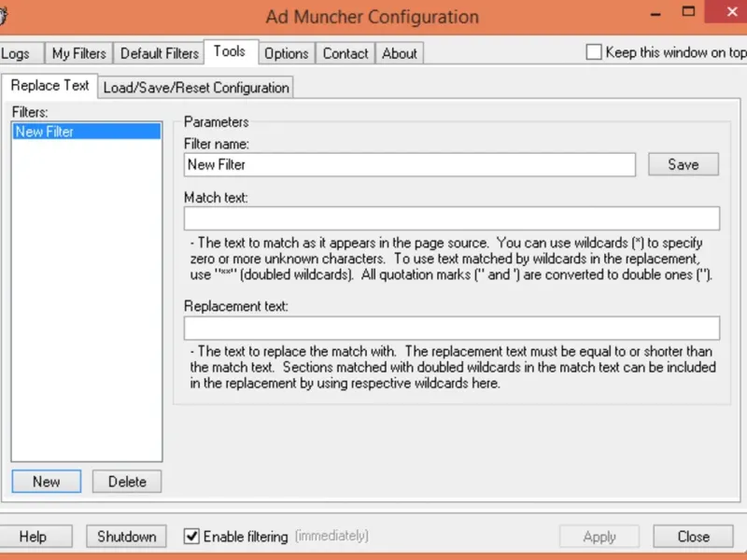Close the configuration dialog via Close button
This screenshot has width=747, height=560.
[x=693, y=537]
